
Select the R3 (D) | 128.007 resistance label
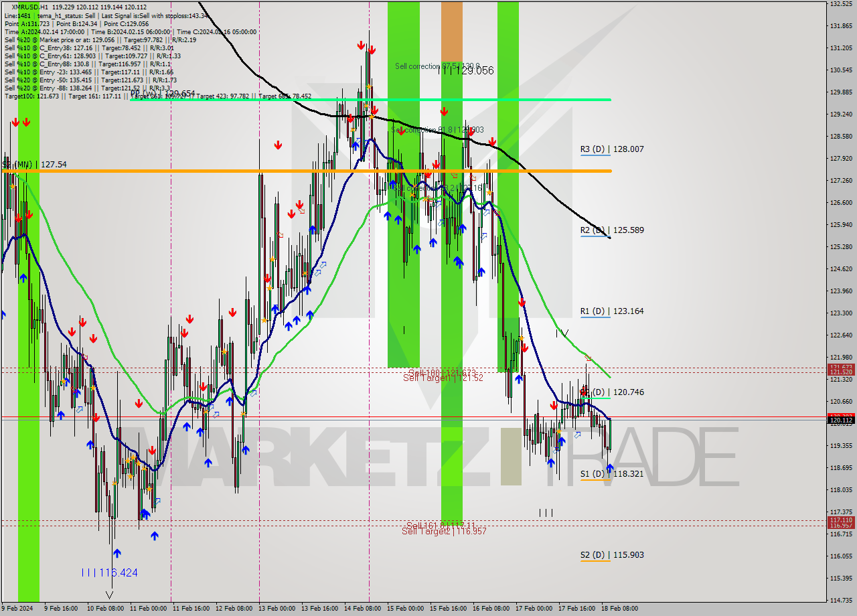(x=612, y=149)
